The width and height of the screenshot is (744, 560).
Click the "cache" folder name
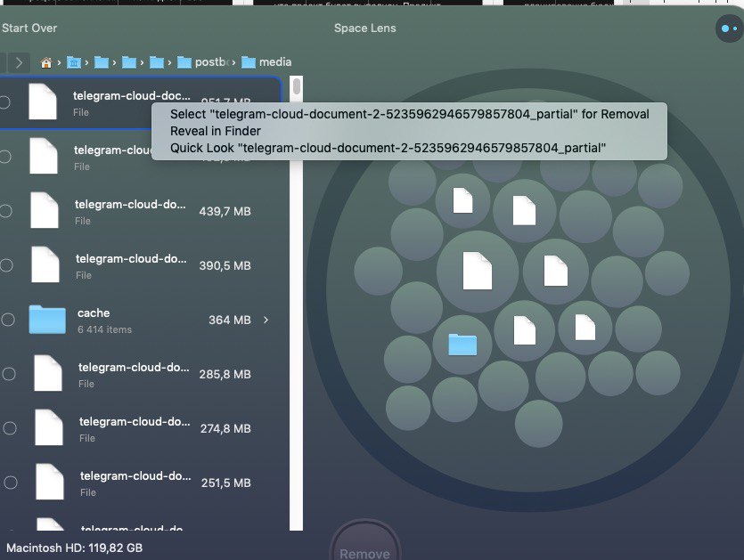[94, 313]
